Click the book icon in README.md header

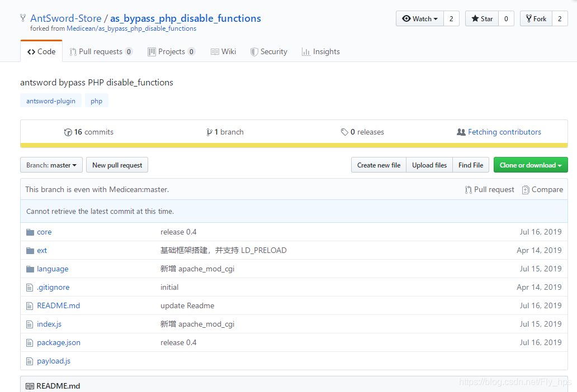30,386
